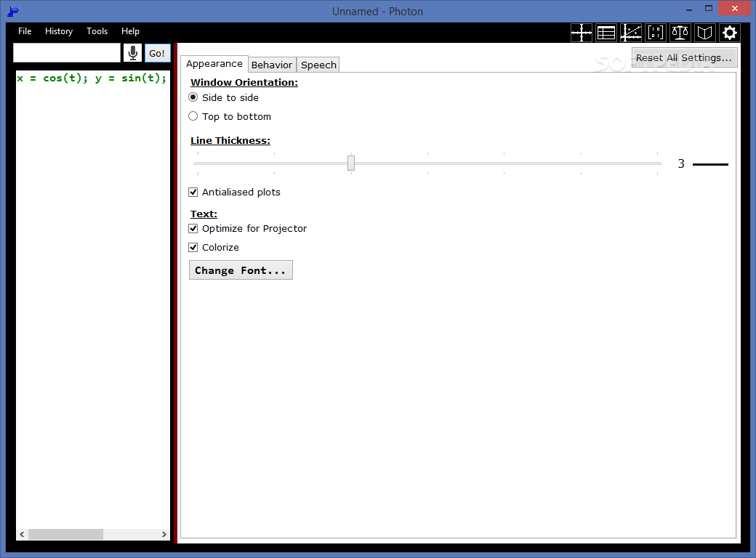Minimize the Photon window
756x558 pixels.
pos(689,9)
